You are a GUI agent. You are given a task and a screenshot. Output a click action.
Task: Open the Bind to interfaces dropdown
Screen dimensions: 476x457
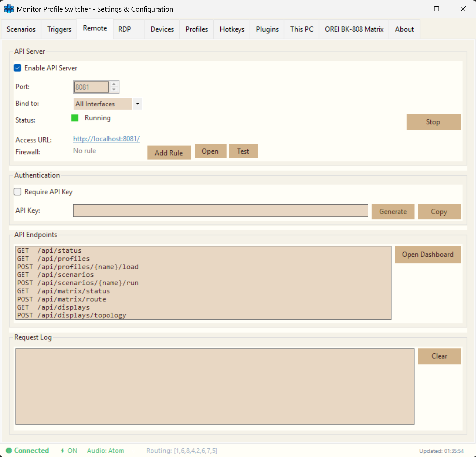(x=137, y=104)
